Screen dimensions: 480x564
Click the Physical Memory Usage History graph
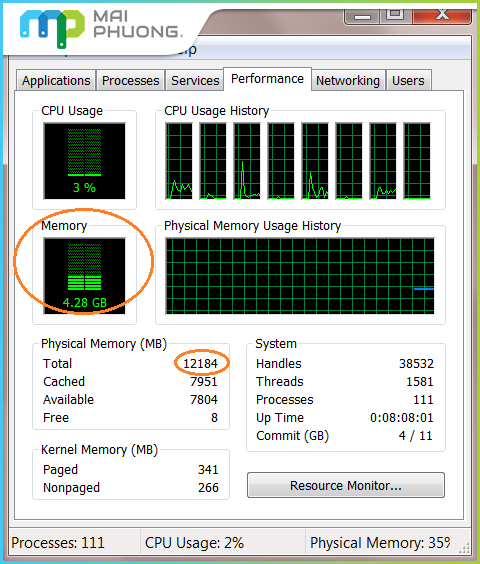pos(300,276)
